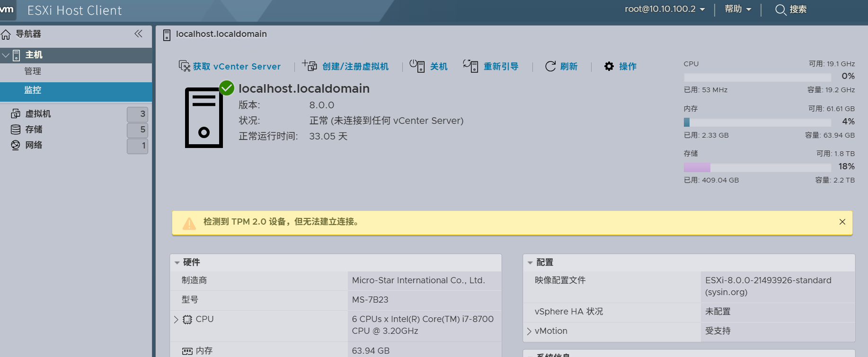Click the vSphere HA 状况 row label
The image size is (868, 357).
[x=569, y=312]
